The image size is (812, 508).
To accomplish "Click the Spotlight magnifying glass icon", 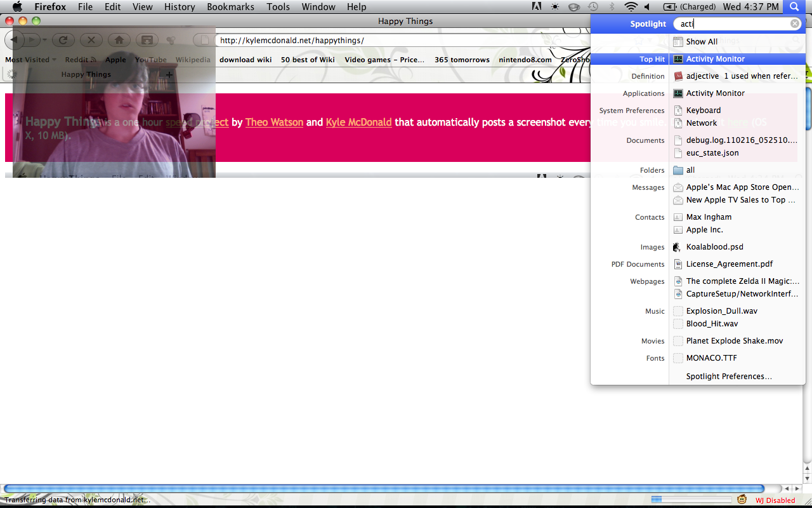I will [x=794, y=7].
